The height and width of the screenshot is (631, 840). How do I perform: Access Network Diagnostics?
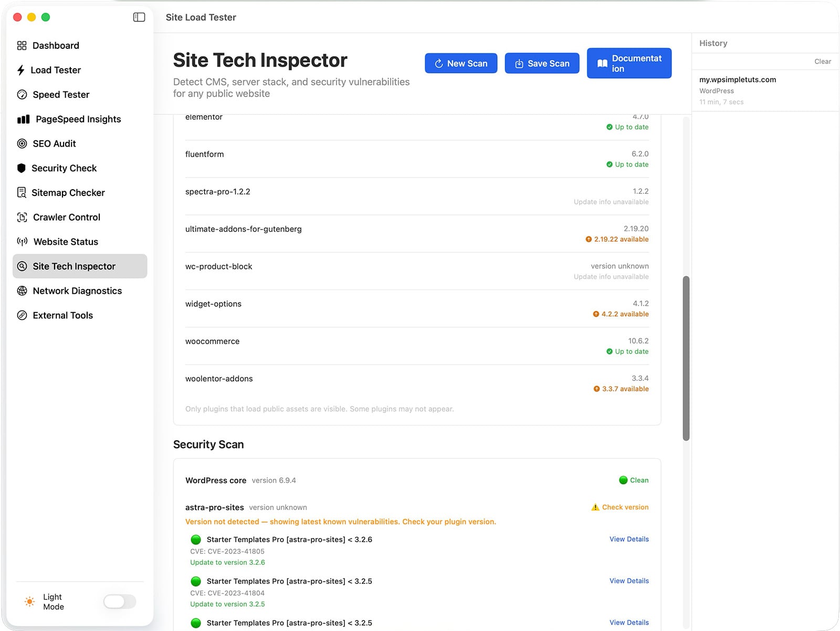coord(77,291)
